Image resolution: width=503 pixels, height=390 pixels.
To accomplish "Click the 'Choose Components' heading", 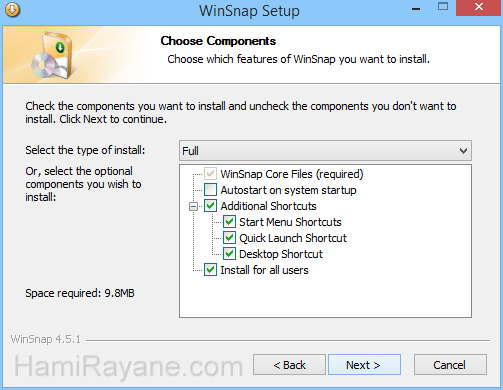I will 218,41.
